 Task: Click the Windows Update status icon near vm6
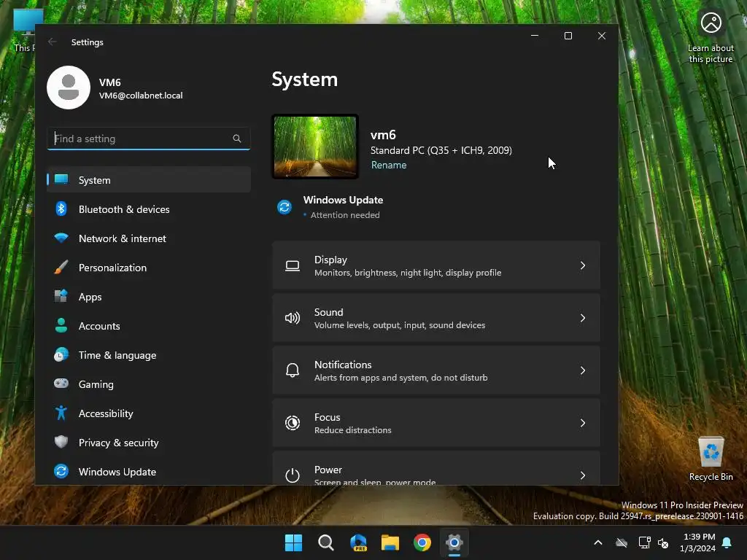[285, 207]
